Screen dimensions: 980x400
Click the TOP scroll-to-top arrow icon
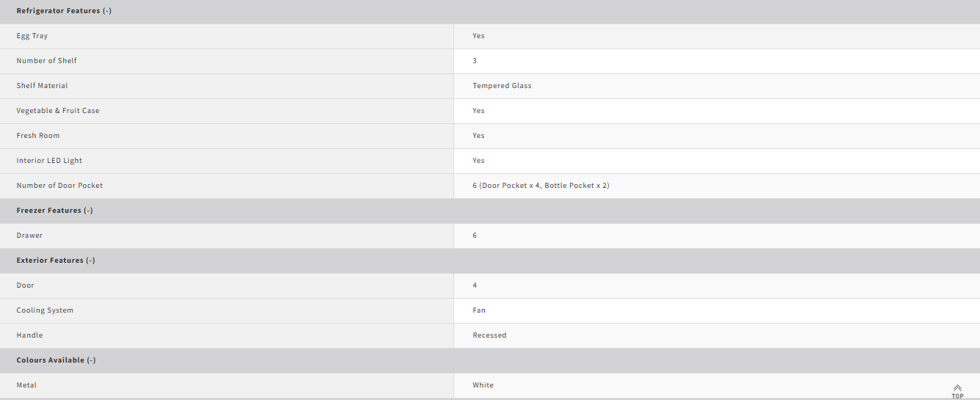pos(957,391)
